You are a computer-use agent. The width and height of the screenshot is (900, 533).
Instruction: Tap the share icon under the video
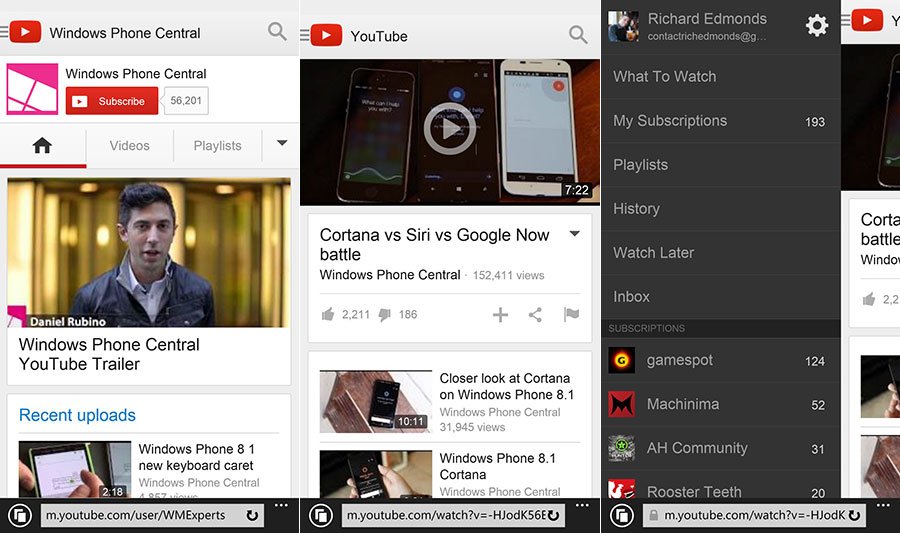pos(535,315)
